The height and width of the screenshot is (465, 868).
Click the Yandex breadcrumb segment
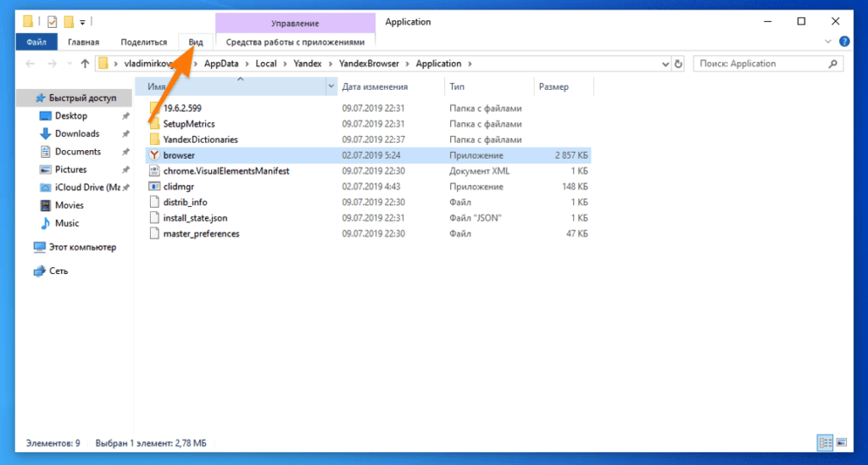click(307, 64)
